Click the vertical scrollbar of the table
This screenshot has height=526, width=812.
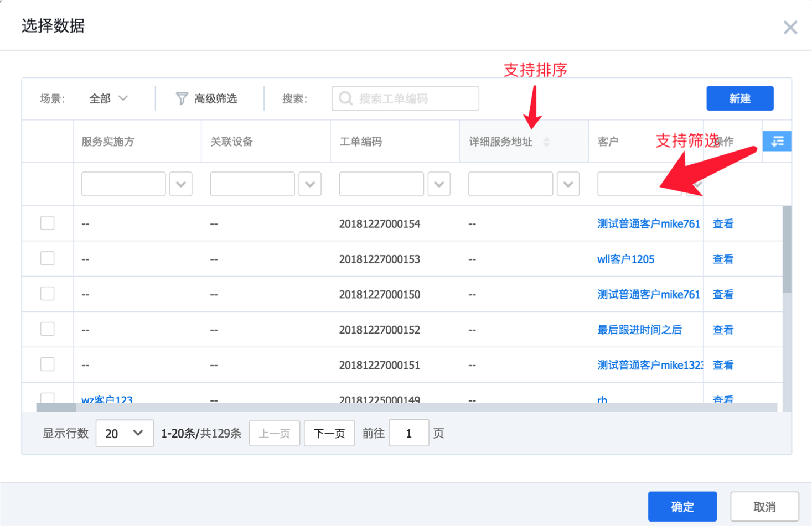click(787, 249)
